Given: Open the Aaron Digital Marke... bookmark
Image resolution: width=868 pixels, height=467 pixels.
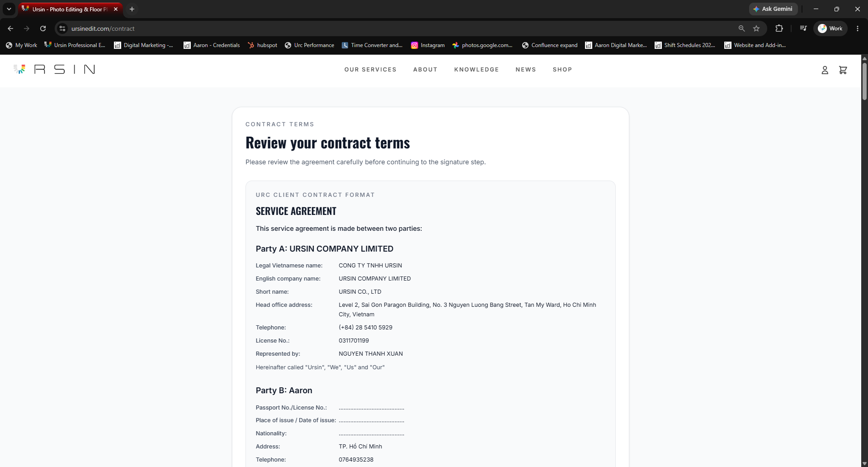Looking at the screenshot, I should pyautogui.click(x=616, y=45).
